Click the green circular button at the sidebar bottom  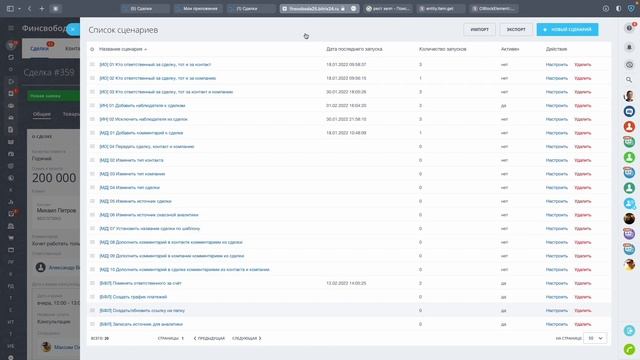tap(629, 349)
